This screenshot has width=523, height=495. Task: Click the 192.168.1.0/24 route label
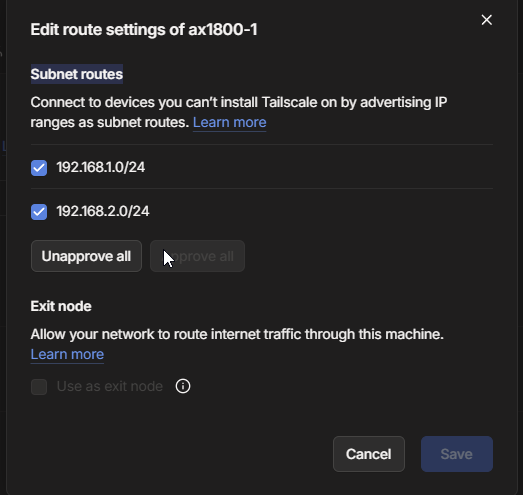(101, 167)
